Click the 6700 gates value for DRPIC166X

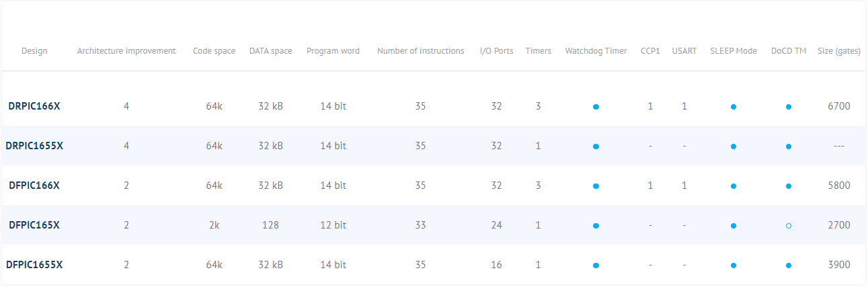pos(839,106)
